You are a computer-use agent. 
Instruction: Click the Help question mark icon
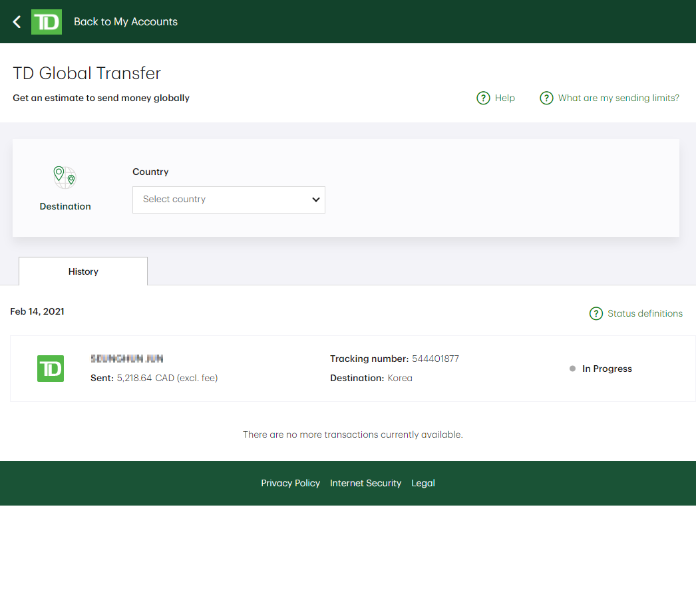click(483, 98)
